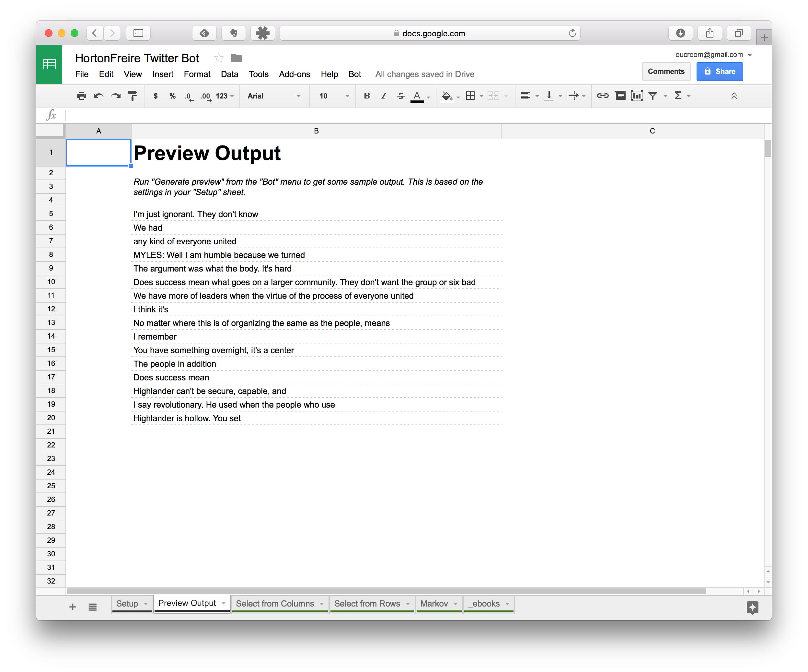Open the Functions sigma icon
The height and width of the screenshot is (672, 808).
point(678,96)
